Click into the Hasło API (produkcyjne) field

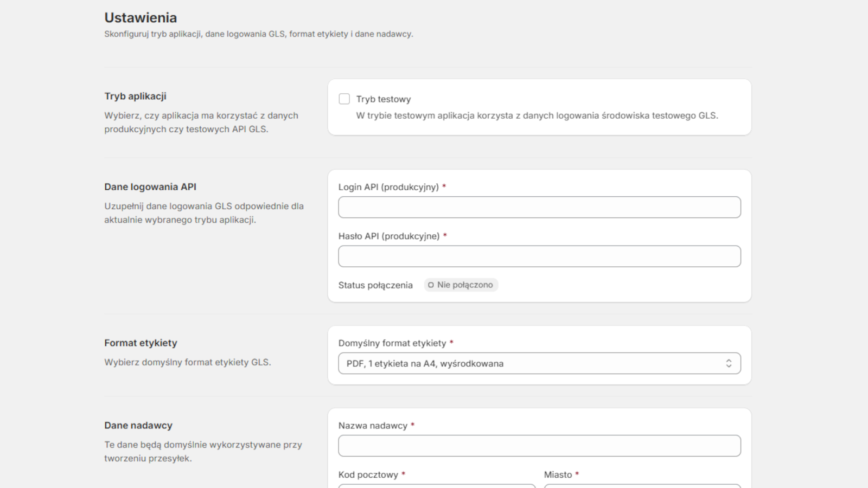pyautogui.click(x=539, y=256)
